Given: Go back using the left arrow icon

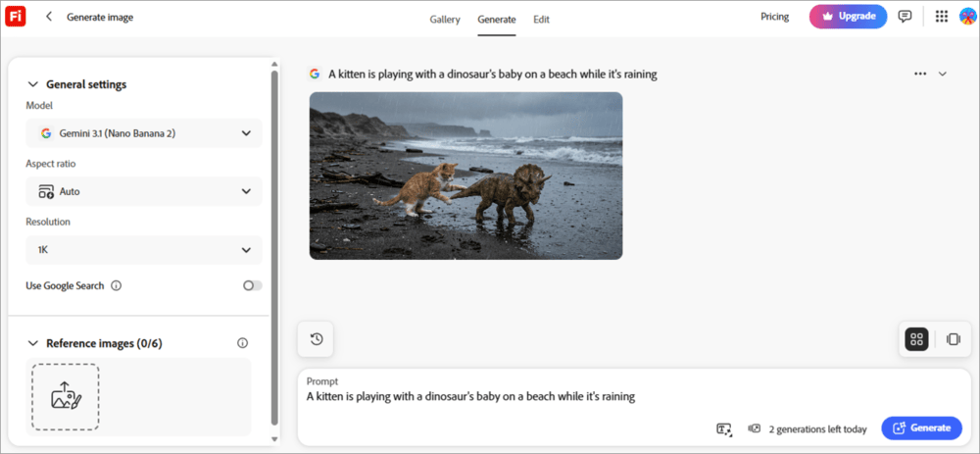Looking at the screenshot, I should [49, 17].
